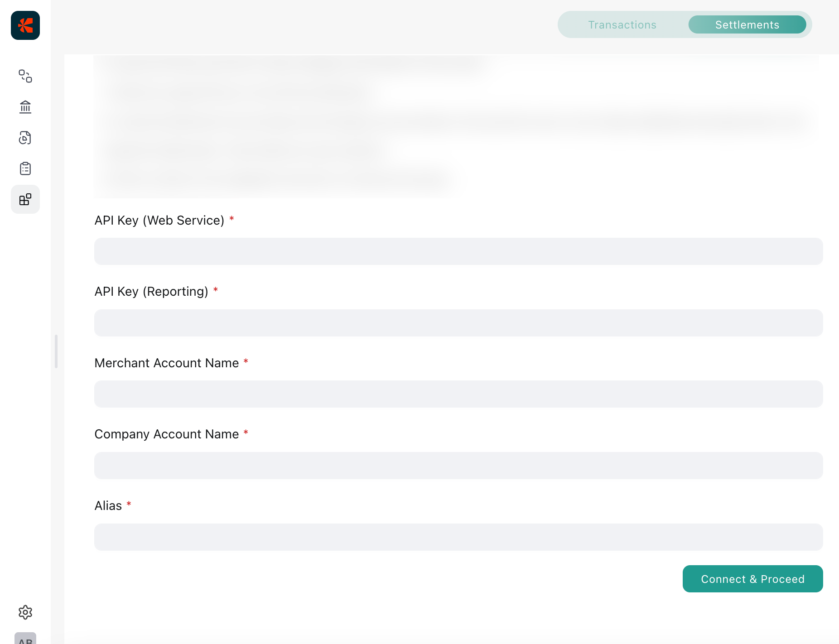
Task: Focus the API Key (Web Service) field
Action: pyautogui.click(x=458, y=251)
